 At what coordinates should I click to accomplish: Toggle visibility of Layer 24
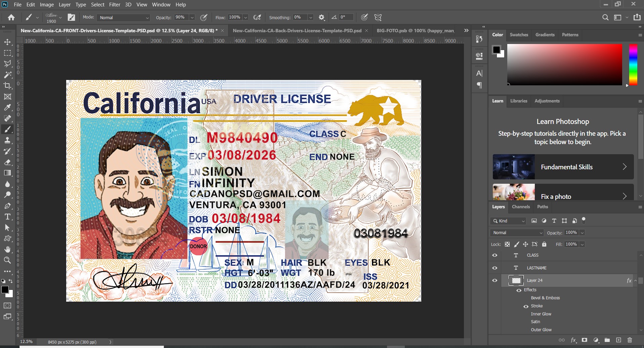pos(495,280)
